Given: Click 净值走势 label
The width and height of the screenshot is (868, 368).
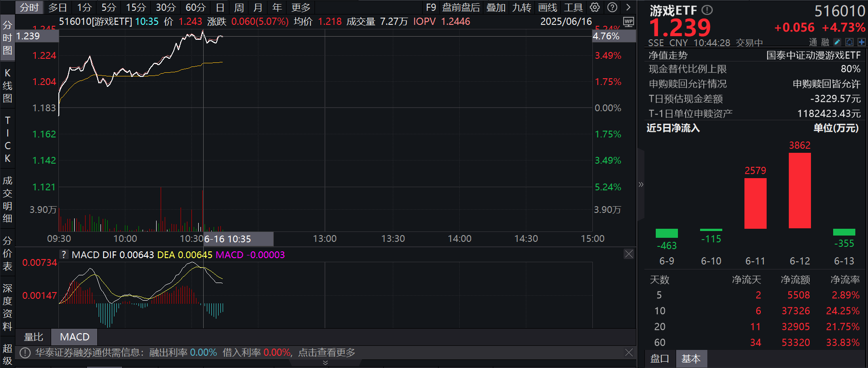Looking at the screenshot, I should [x=668, y=55].
